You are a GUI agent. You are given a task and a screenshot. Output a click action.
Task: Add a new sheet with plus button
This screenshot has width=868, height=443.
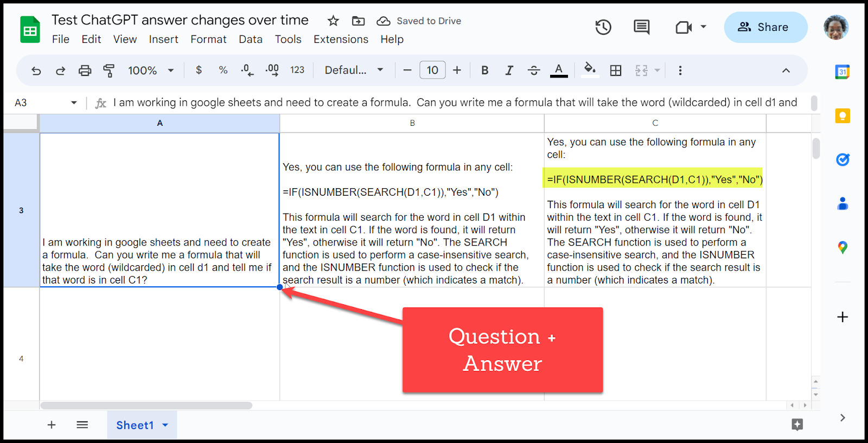click(52, 425)
